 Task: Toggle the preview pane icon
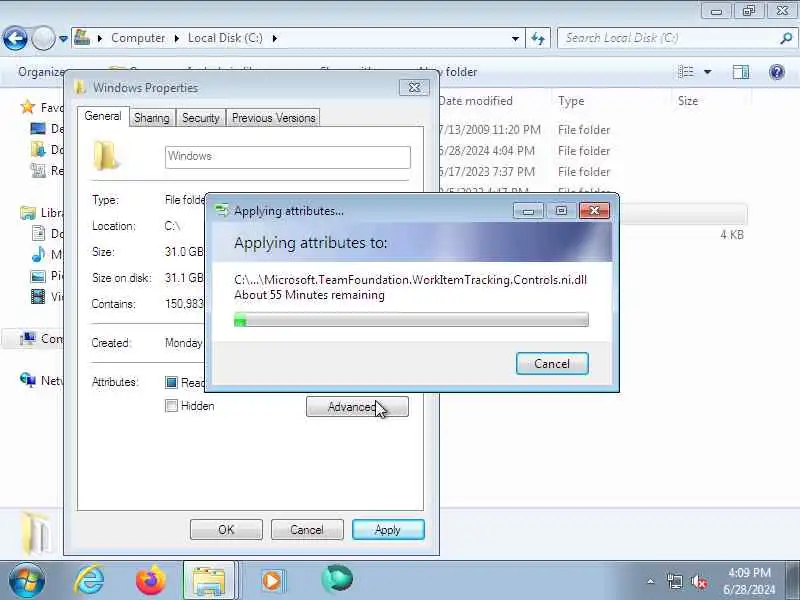coord(741,72)
